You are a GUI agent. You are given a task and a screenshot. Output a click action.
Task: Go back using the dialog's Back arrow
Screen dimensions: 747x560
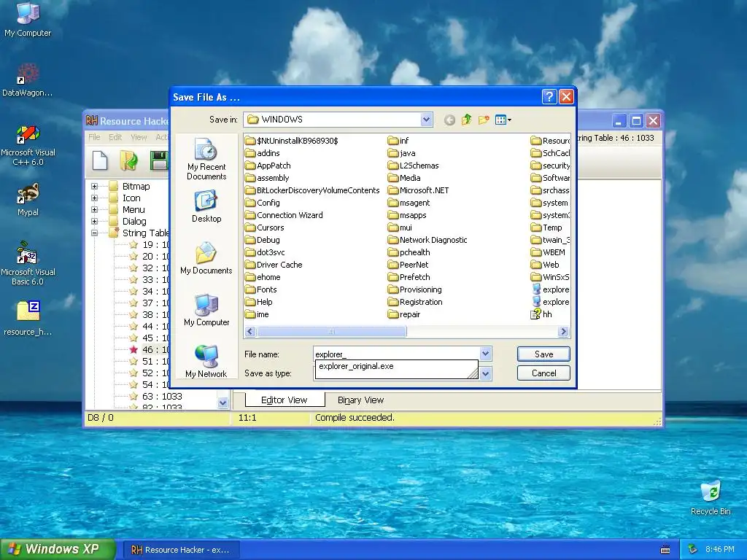pos(449,120)
